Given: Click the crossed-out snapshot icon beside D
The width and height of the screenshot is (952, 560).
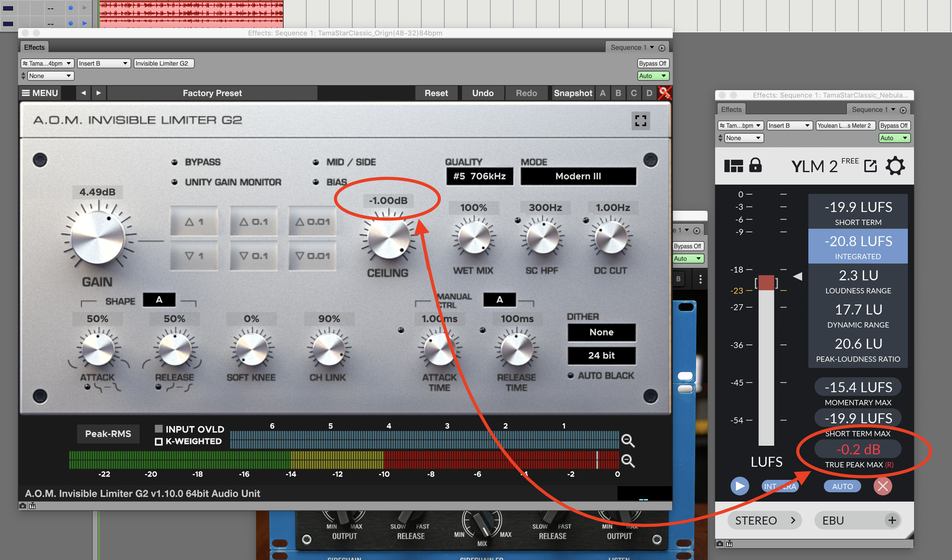Looking at the screenshot, I should (664, 93).
